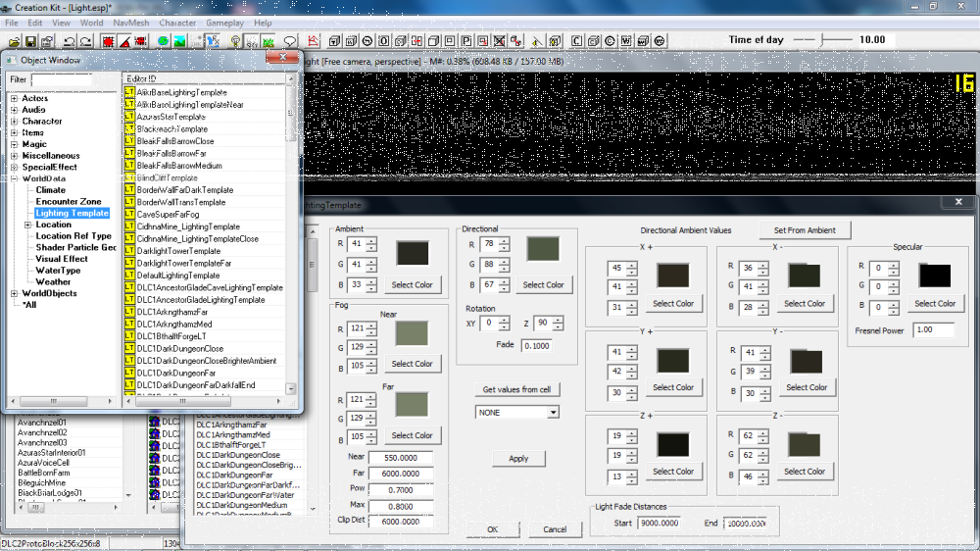Image resolution: width=980 pixels, height=551 pixels.
Task: Click the boxed letter P toolbar icon
Action: (466, 41)
